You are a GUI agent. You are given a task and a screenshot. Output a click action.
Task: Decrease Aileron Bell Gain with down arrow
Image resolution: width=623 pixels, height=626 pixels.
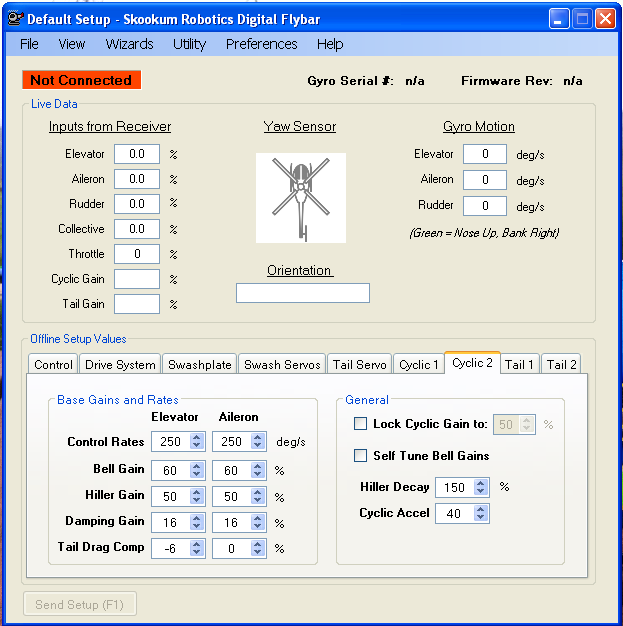(x=258, y=474)
